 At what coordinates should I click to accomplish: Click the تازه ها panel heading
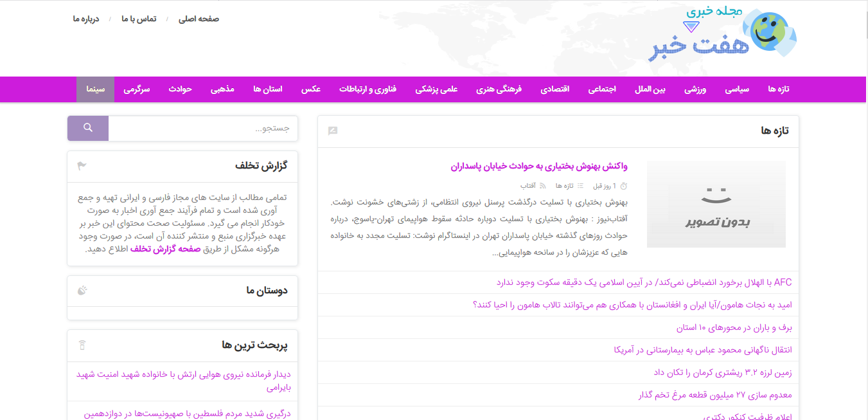[x=775, y=131]
